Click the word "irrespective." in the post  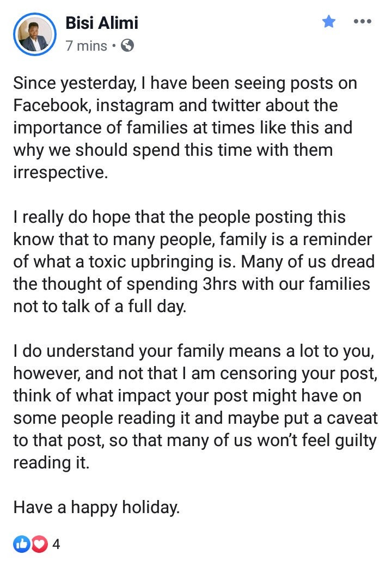point(61,173)
